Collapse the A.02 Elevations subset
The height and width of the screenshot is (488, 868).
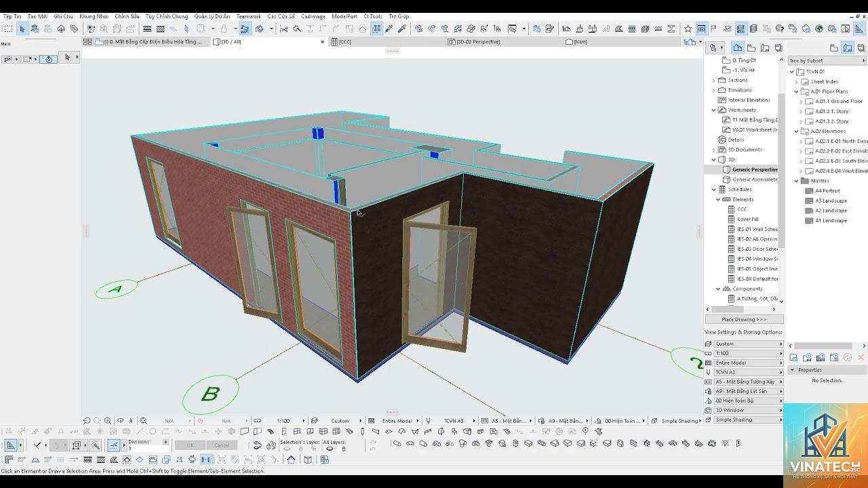pyautogui.click(x=797, y=131)
